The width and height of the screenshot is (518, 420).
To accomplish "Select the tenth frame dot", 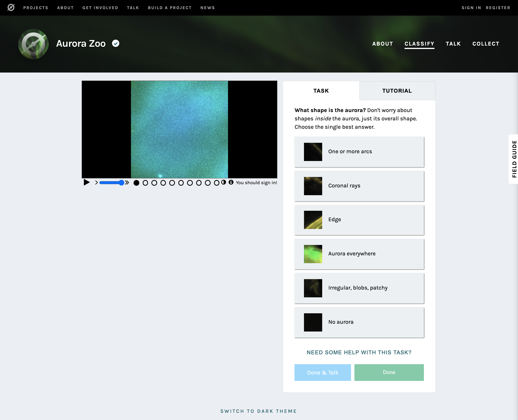I will (x=217, y=183).
